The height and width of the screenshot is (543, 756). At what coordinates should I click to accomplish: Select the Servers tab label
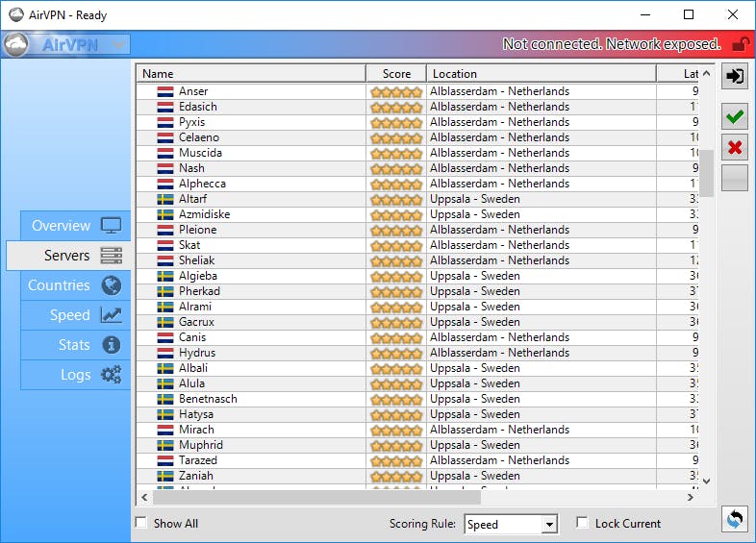coord(67,256)
